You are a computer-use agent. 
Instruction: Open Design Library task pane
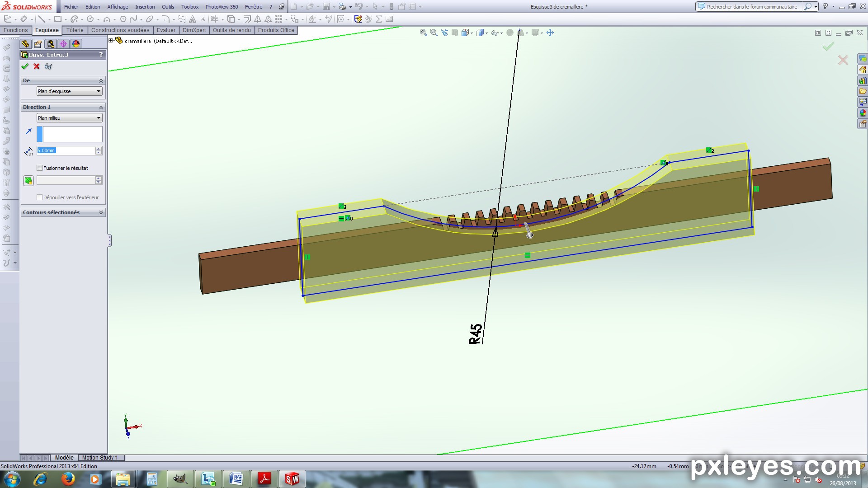pos(863,81)
